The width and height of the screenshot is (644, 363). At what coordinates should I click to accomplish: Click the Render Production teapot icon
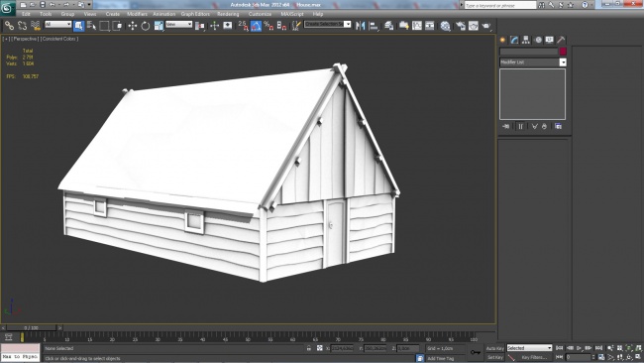pos(486,26)
